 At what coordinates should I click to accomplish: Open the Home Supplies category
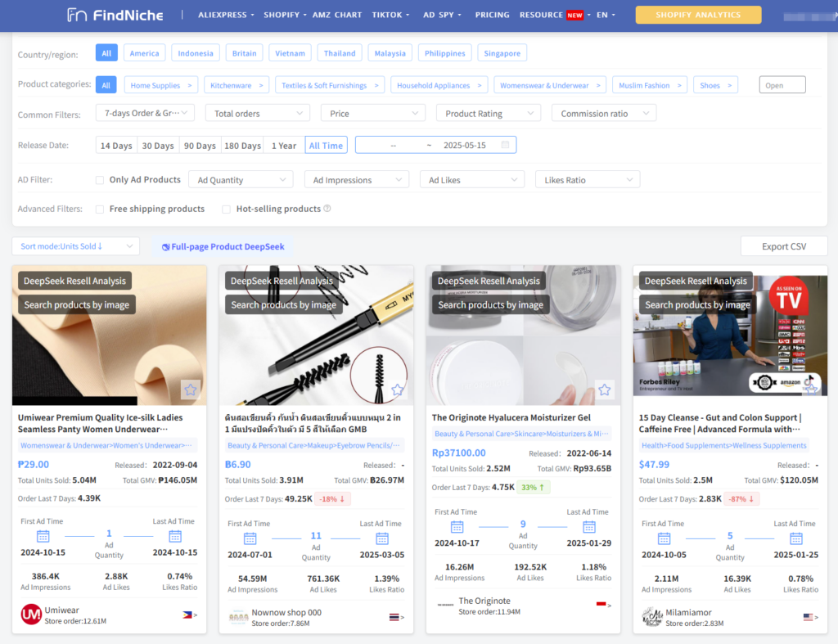(161, 85)
